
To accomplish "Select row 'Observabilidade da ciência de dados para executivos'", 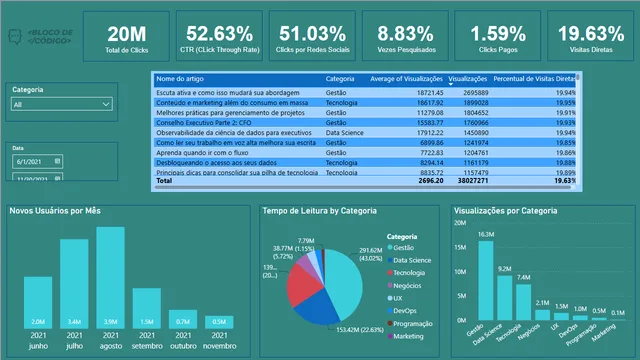I will [365, 133].
